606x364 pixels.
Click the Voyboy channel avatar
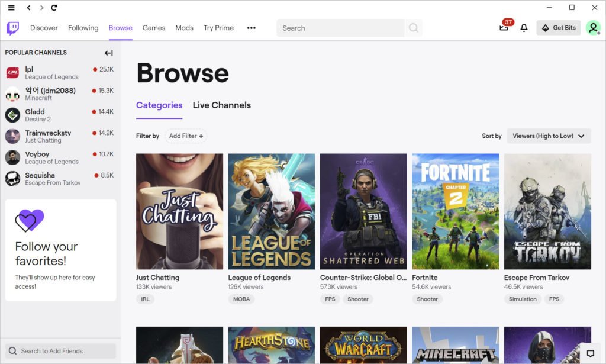click(12, 157)
